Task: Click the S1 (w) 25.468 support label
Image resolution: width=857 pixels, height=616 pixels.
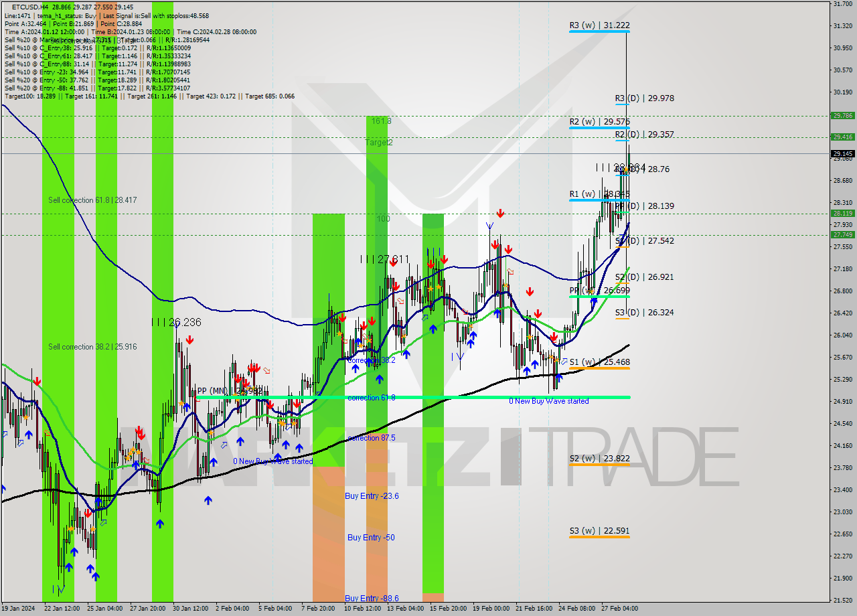Action: coord(599,362)
